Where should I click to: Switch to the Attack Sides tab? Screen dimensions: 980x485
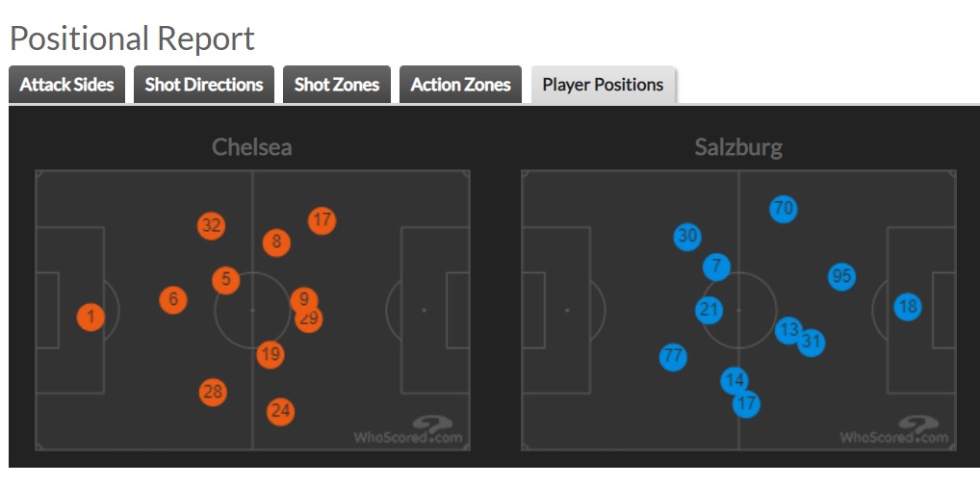(66, 85)
